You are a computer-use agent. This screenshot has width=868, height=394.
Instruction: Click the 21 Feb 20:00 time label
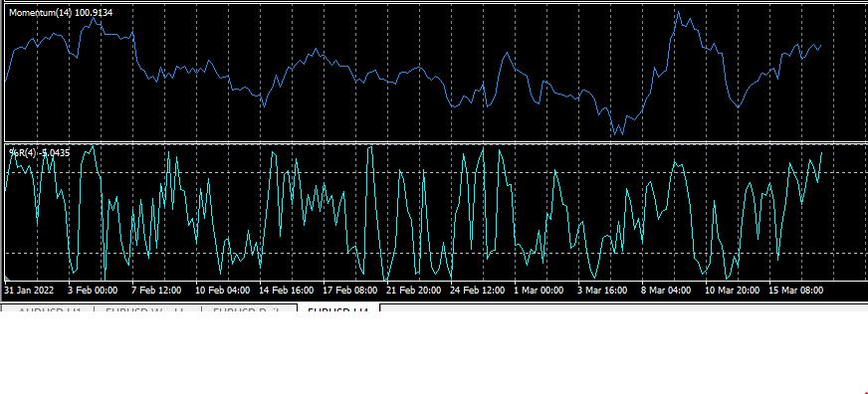point(413,290)
